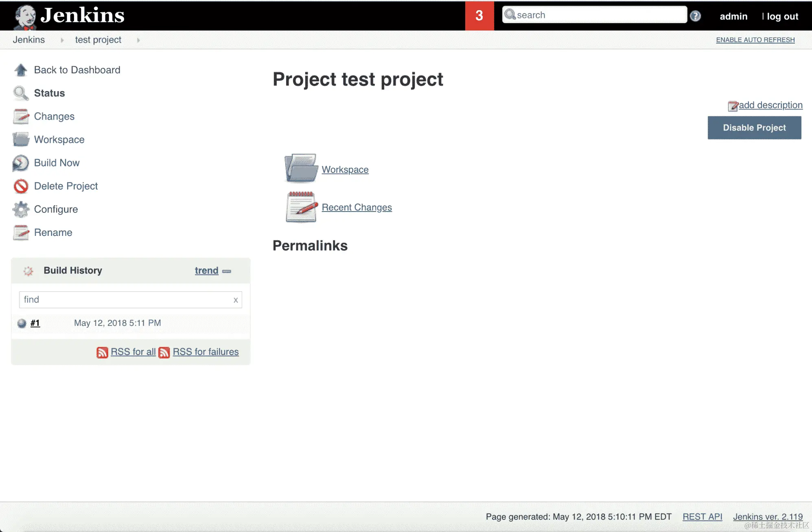Click the Recent Changes notepad icon
Viewport: 812px width, 532px height.
tap(301, 207)
